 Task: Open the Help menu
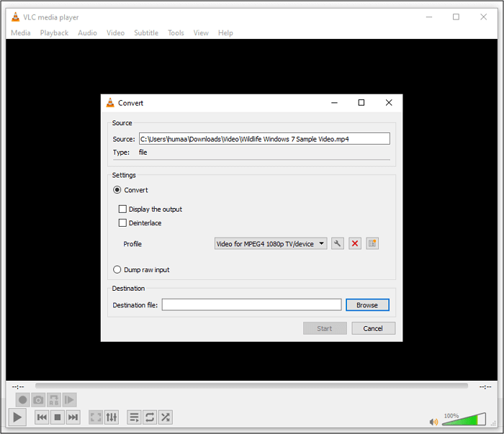[x=225, y=33]
